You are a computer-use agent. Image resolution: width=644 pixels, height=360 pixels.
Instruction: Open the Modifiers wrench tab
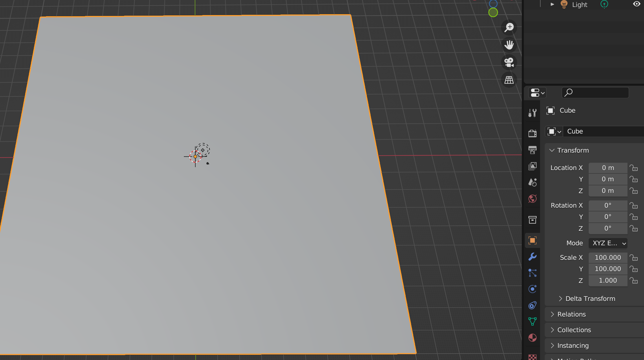(x=532, y=257)
